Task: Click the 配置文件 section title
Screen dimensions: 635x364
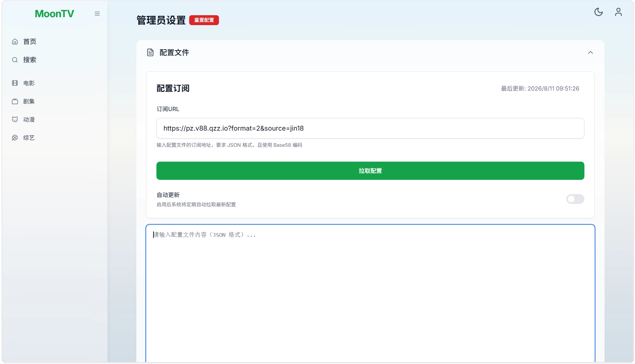Action: [x=174, y=53]
